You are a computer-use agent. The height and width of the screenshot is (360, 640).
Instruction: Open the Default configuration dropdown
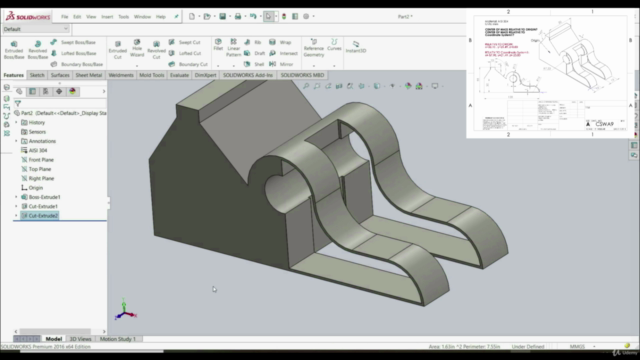36,29
